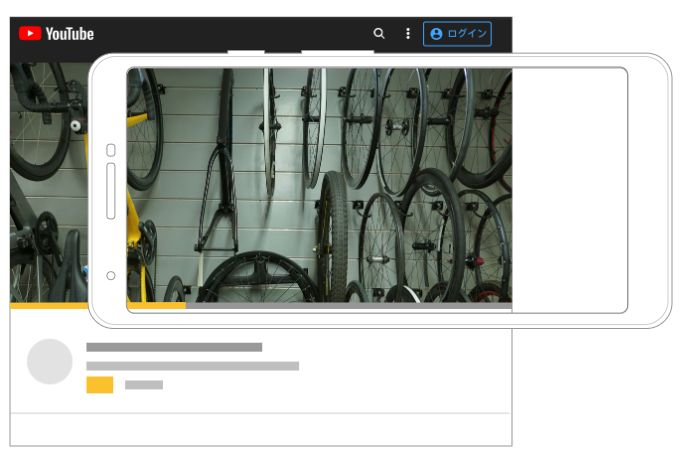Tap the phone's elongated speaker slot
Viewport: 684px width, 455px height.
110,191
